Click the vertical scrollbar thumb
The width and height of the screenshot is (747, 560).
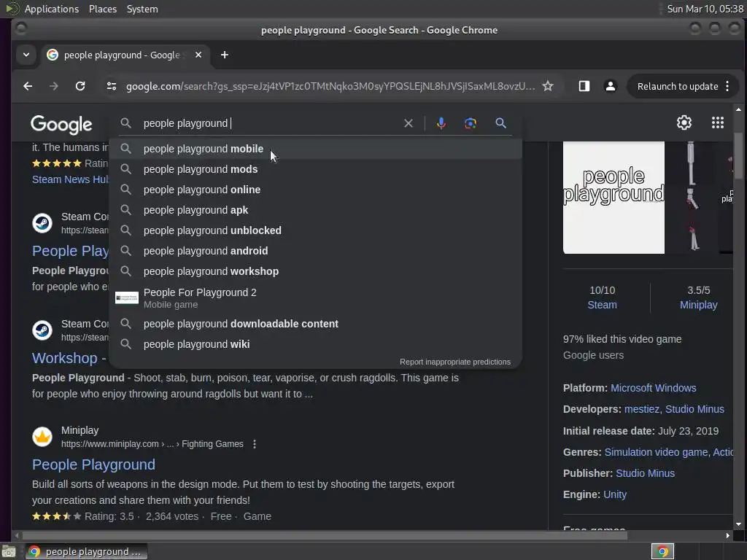[738, 155]
